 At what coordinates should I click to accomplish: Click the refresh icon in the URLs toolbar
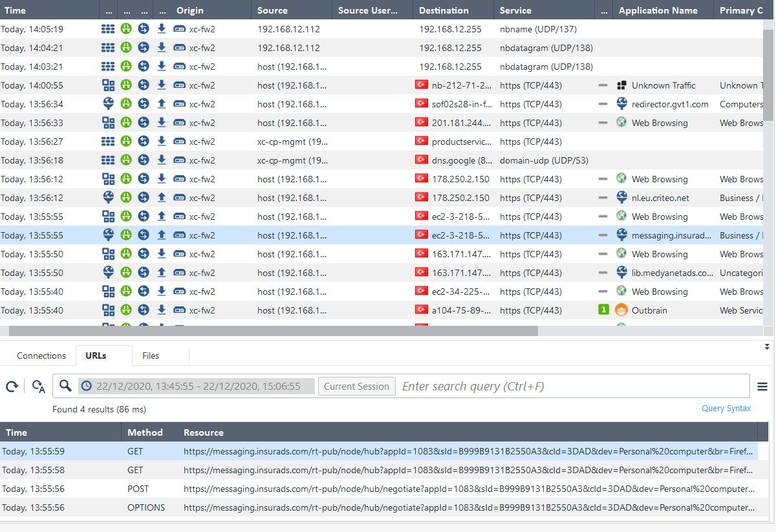(x=12, y=387)
